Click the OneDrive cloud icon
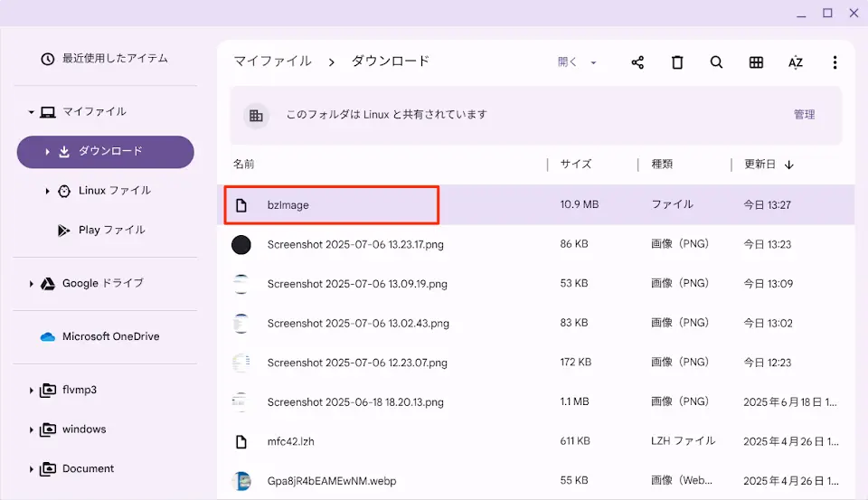Screen dimensions: 868x500 (48, 336)
